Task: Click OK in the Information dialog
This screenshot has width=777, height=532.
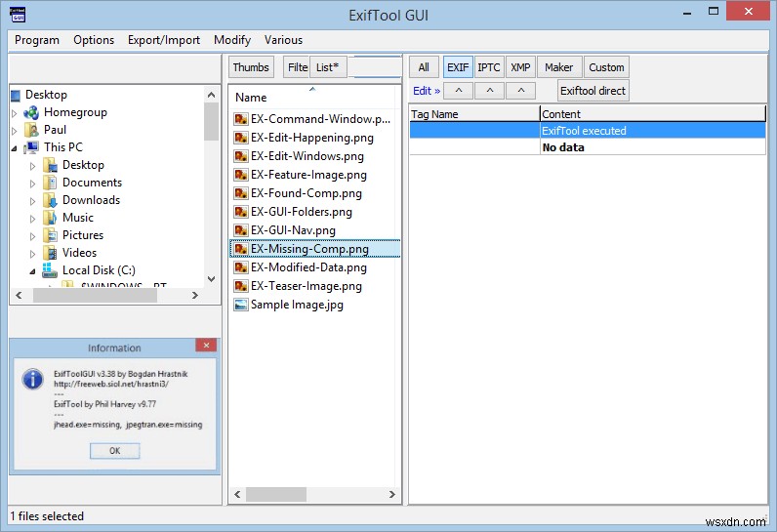Action: (x=115, y=451)
